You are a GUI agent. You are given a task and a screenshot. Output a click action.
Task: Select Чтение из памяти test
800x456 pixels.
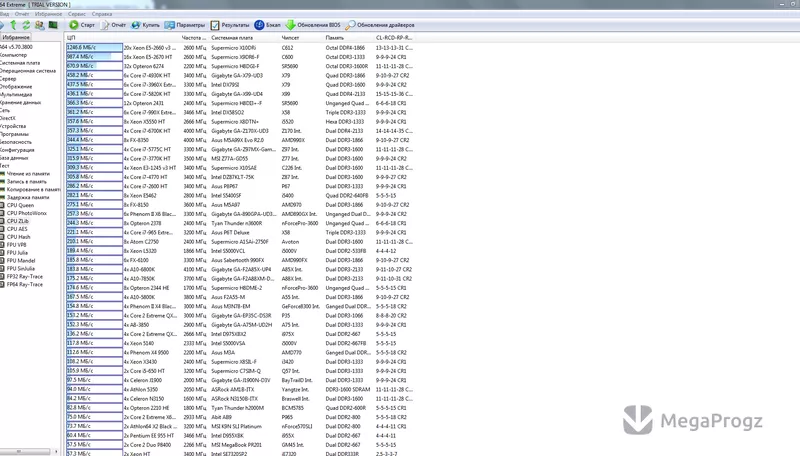28,173
